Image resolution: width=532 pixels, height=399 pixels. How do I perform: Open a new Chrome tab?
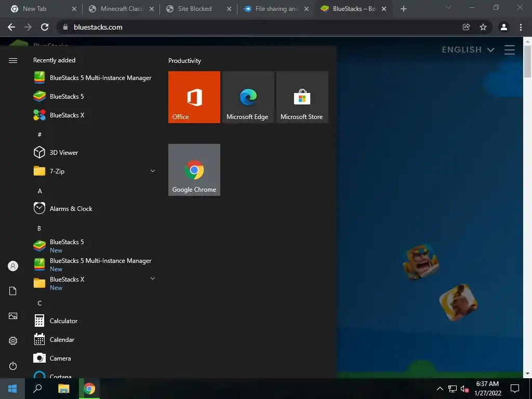click(x=403, y=9)
